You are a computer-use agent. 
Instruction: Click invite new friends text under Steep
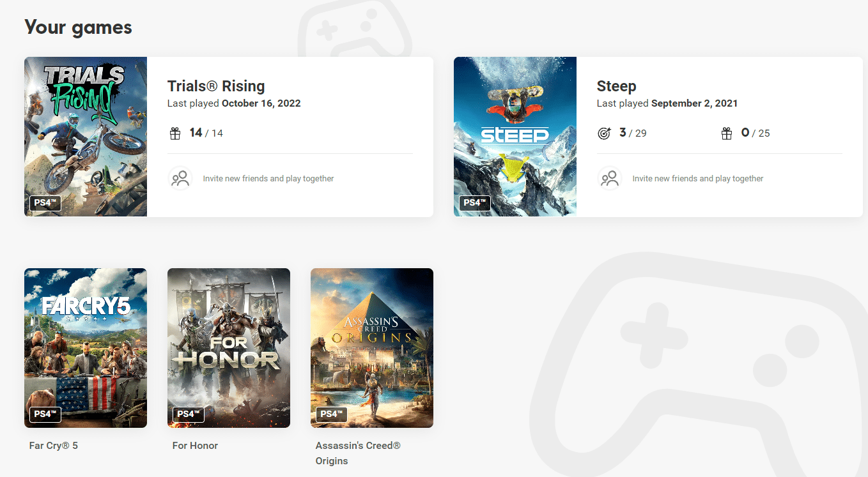pos(698,179)
